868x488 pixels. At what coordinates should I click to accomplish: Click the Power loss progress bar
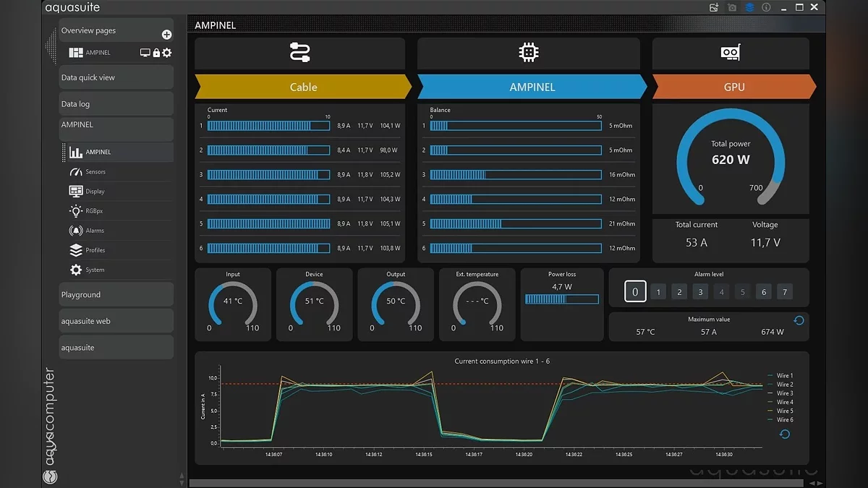[562, 299]
